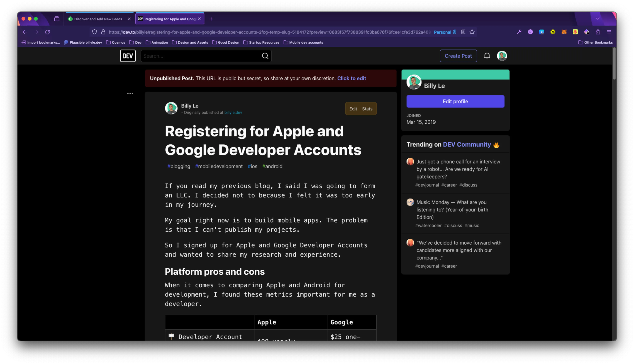Click the browser back arrow
Image resolution: width=634 pixels, height=364 pixels.
coord(25,32)
